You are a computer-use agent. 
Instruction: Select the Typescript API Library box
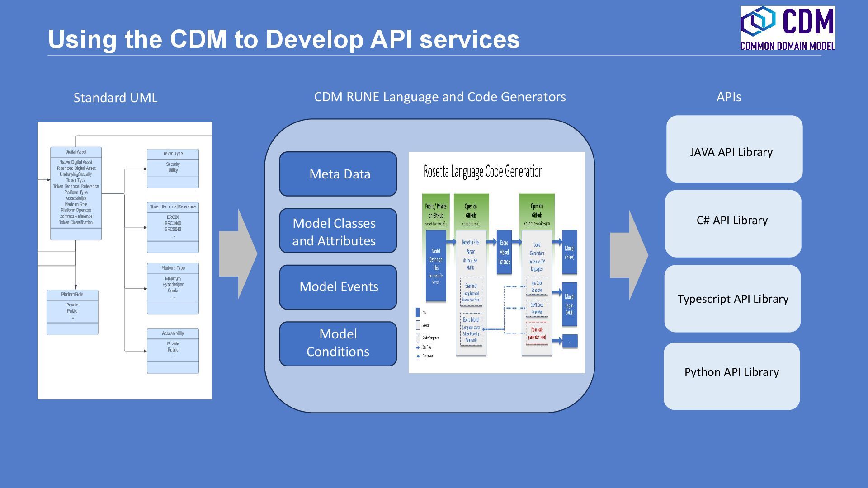[732, 299]
